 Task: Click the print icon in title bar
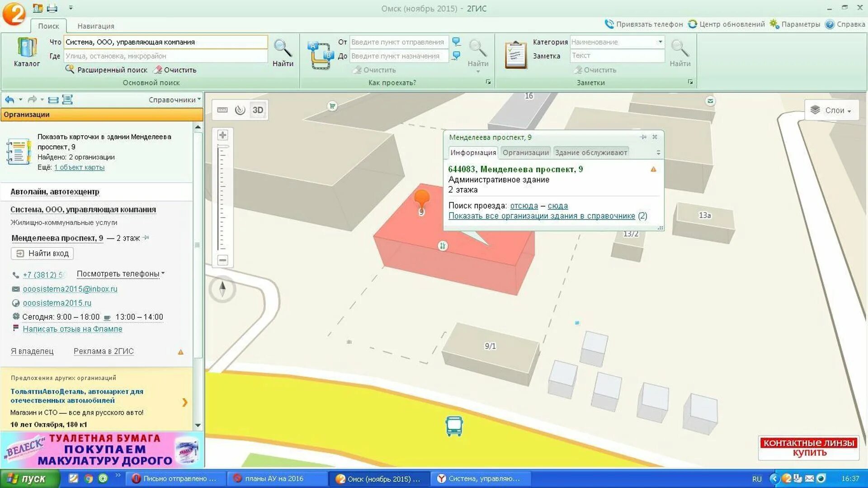(x=52, y=8)
